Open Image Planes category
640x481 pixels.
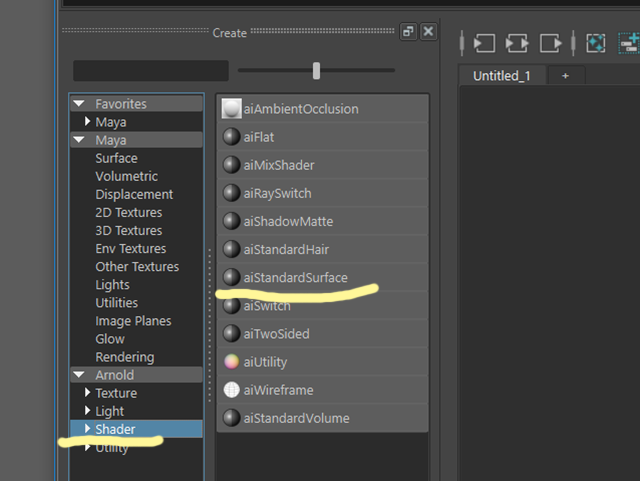coord(133,321)
